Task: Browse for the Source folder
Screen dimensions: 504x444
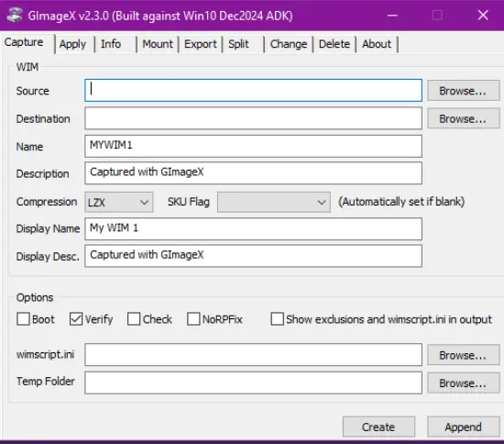Action: [x=463, y=91]
